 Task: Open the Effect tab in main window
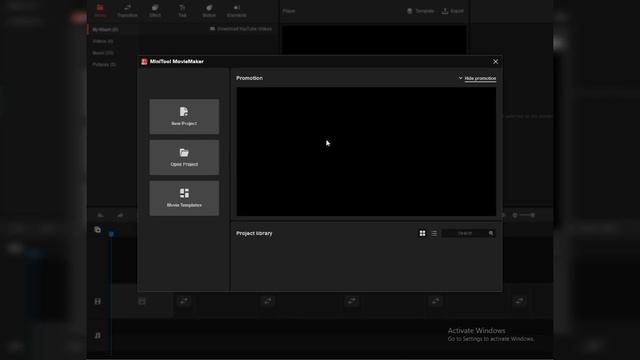click(x=155, y=11)
